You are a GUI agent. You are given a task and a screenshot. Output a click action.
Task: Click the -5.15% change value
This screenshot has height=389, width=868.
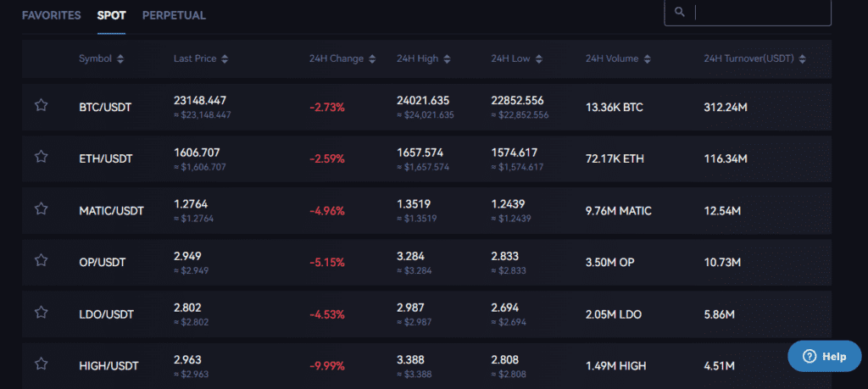[x=327, y=263]
